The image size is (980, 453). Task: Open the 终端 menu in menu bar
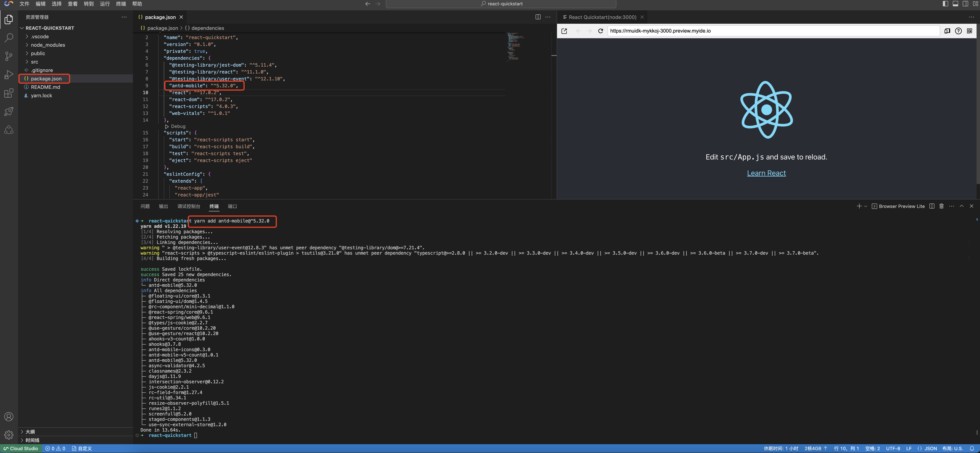[x=121, y=4]
